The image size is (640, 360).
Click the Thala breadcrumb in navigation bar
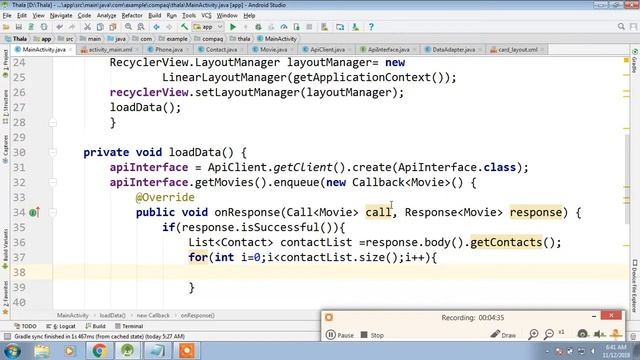[16, 39]
